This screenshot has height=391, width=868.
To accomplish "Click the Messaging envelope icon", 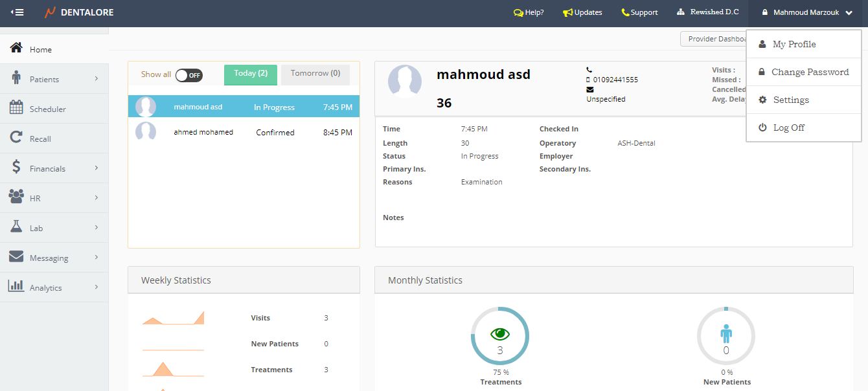I will 16,257.
